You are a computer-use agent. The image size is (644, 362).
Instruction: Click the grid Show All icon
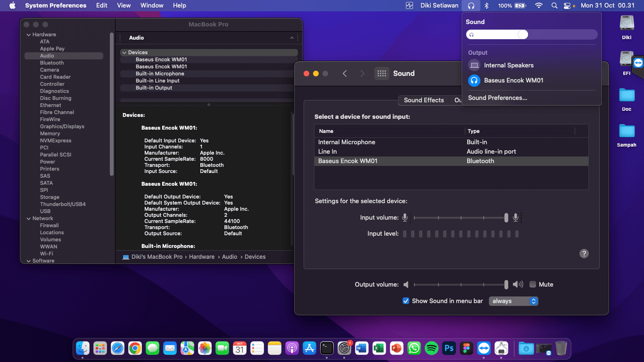382,74
